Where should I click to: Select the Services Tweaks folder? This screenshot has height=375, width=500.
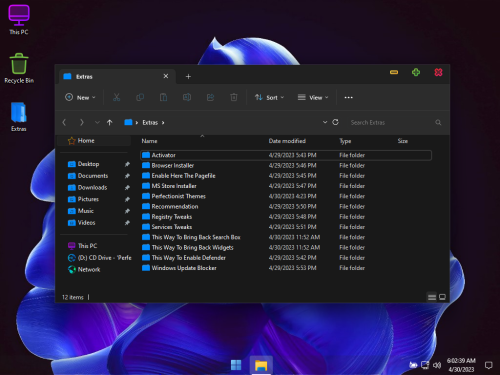(x=286, y=227)
